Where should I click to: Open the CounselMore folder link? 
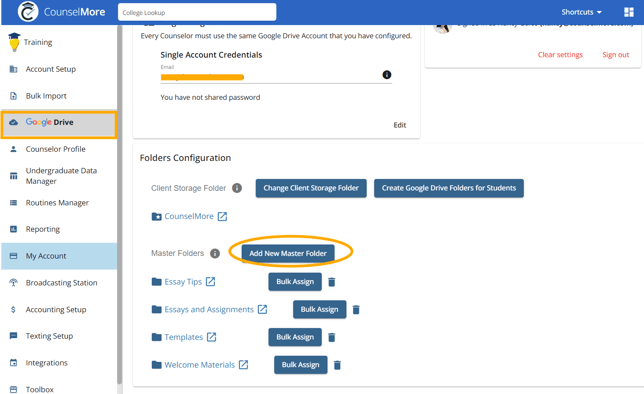[189, 216]
